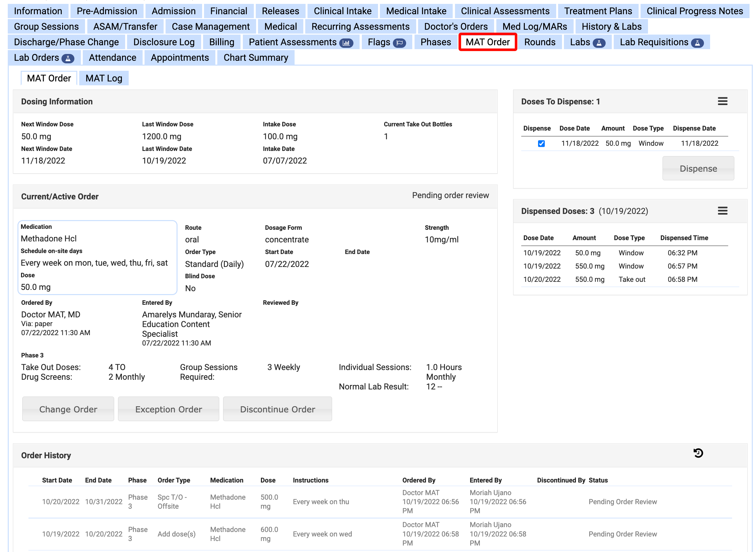
Task: Select the Methadone Hcl medication box
Action: 97,257
